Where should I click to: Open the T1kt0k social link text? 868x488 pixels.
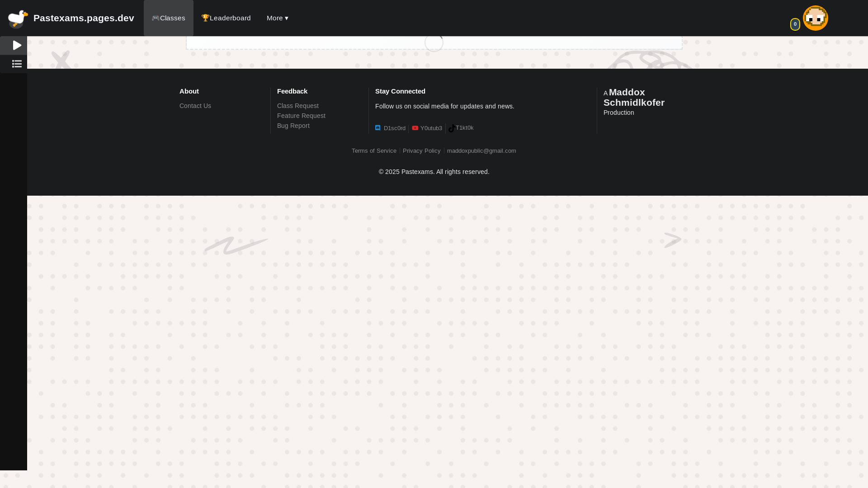tap(465, 128)
